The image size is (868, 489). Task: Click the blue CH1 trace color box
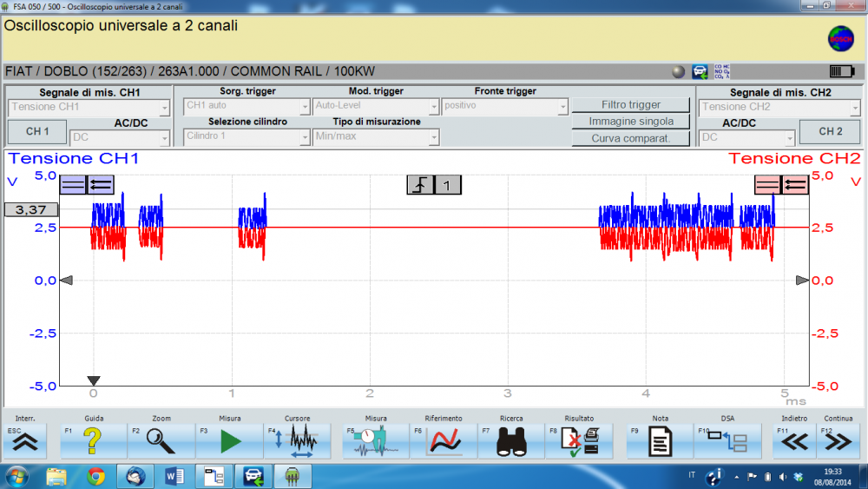73,184
